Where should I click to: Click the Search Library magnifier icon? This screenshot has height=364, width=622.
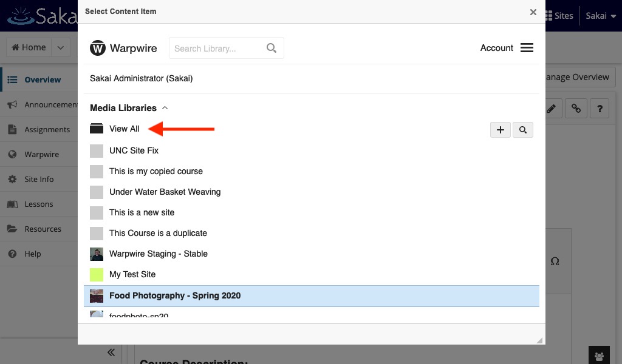(x=272, y=48)
